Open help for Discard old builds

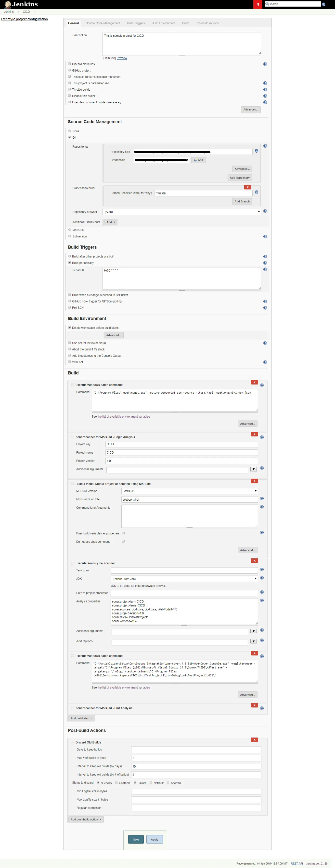pyautogui.click(x=265, y=64)
